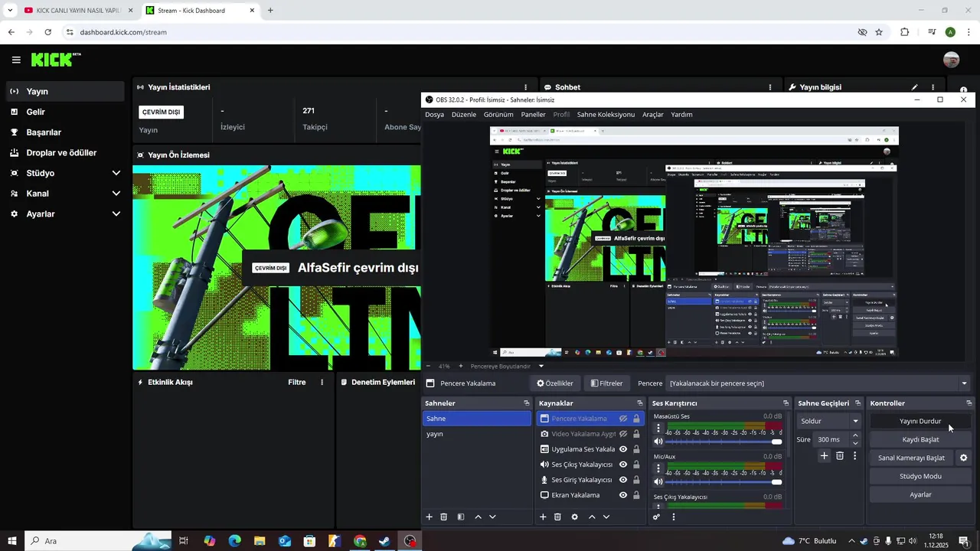The height and width of the screenshot is (551, 980).
Task: Edit stream info pencil icon in Yayın bilgisi
Action: [x=914, y=87]
